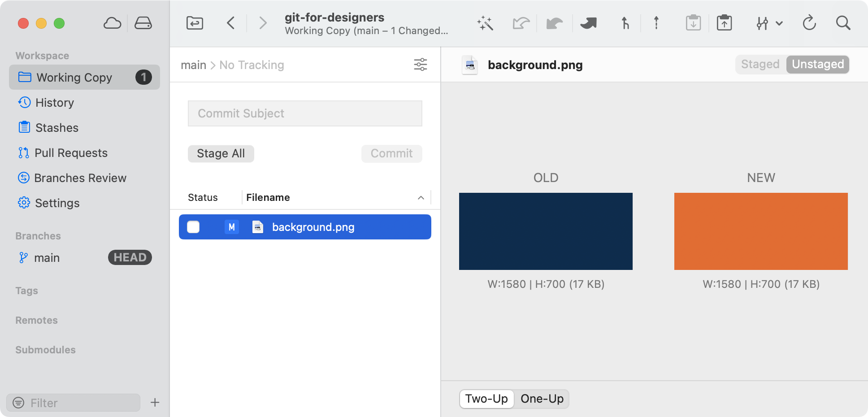This screenshot has height=417, width=868.
Task: Open the quick actions magic wand tool
Action: [x=486, y=23]
